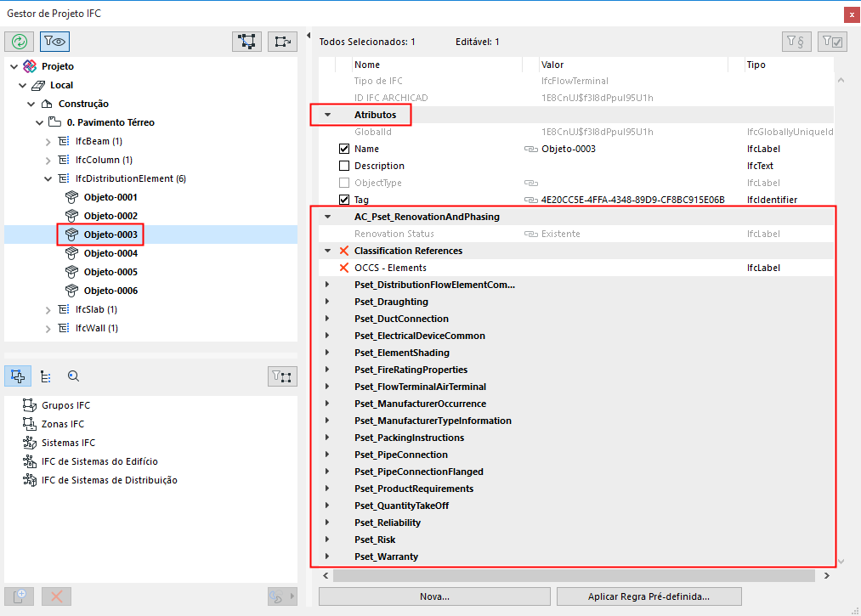Select IFC de Sistemas de Distribuição
The image size is (861, 616).
(110, 480)
